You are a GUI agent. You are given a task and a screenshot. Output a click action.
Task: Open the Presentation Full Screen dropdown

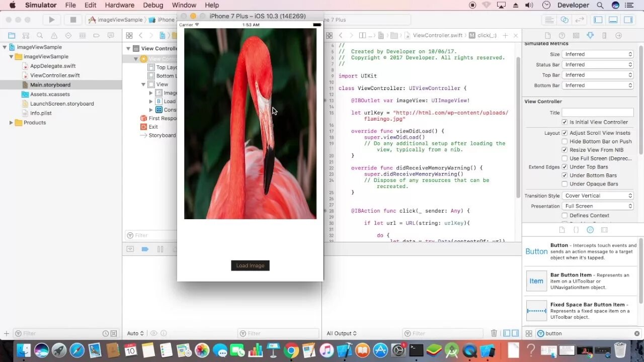[x=598, y=206]
